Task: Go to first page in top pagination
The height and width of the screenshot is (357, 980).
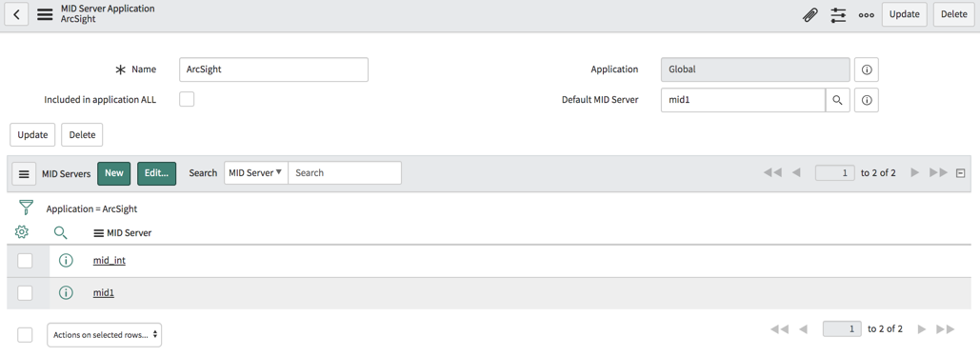Action: pos(772,172)
